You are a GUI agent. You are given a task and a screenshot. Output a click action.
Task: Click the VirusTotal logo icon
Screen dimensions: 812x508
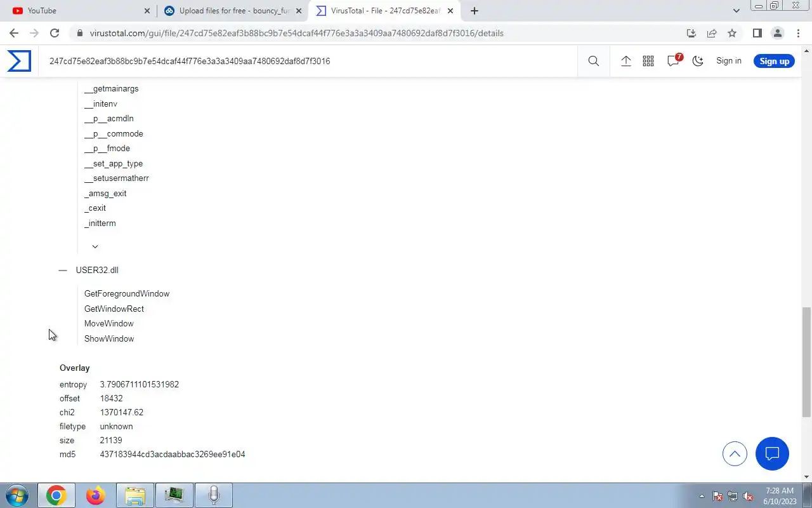[x=19, y=61]
